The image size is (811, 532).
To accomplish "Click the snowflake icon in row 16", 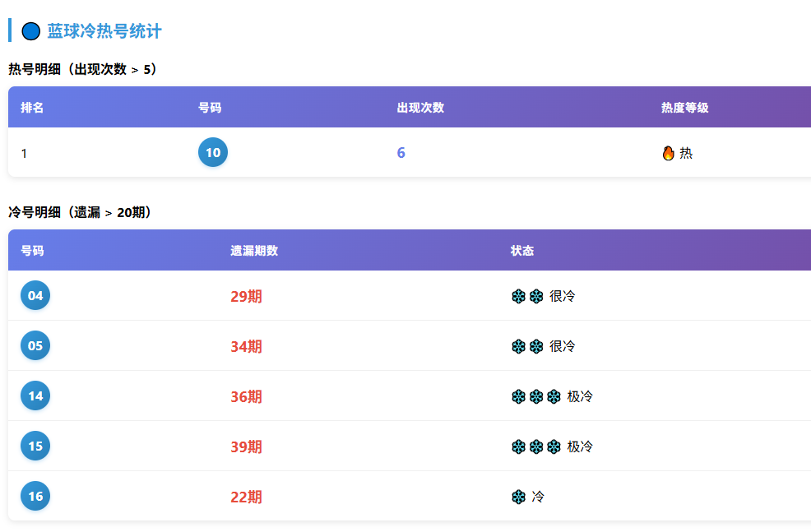I will (518, 497).
